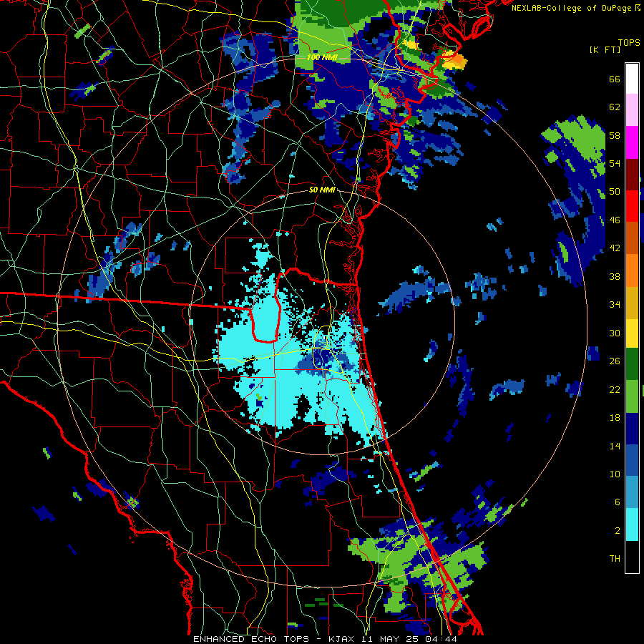Click the magenta legend color swatch

(632, 142)
